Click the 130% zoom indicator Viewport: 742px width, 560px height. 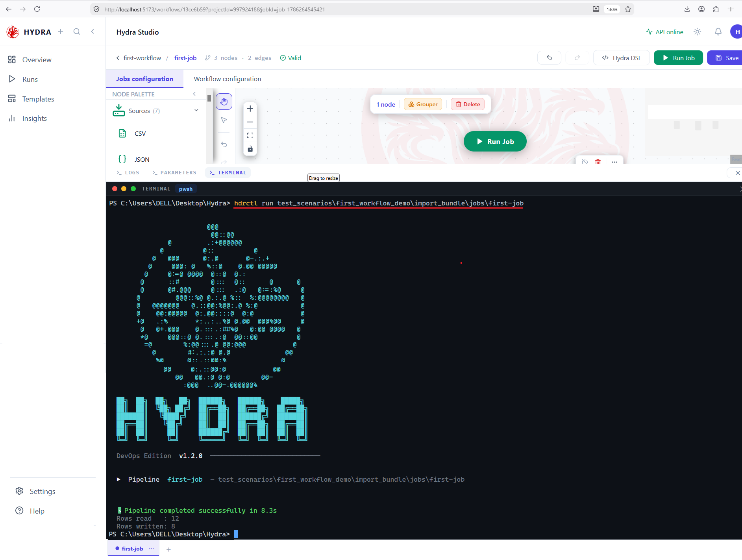tap(612, 9)
